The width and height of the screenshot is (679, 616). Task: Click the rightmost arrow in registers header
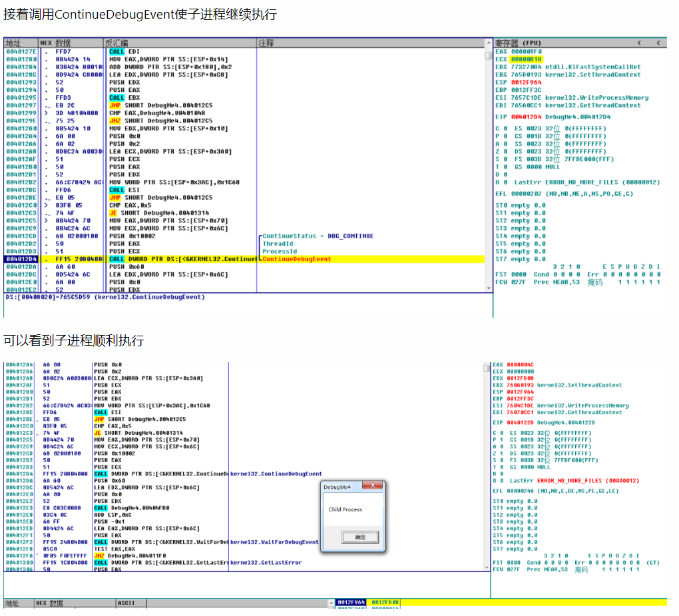click(x=658, y=43)
